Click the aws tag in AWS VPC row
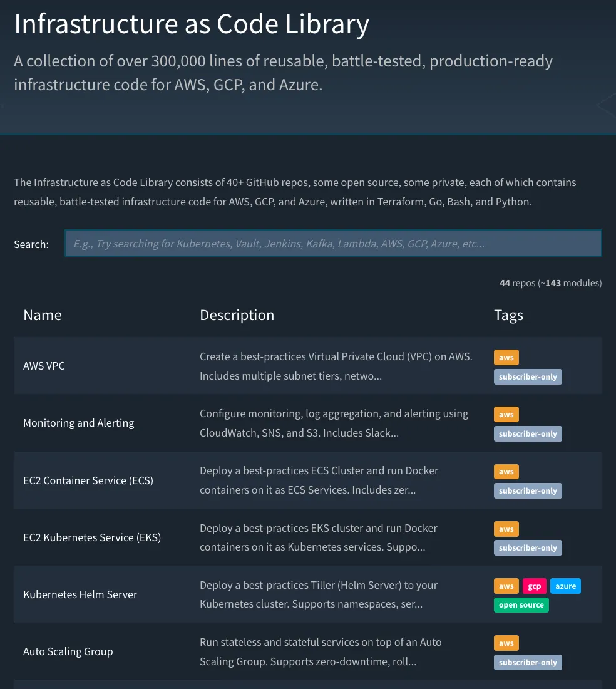This screenshot has height=689, width=616. click(506, 357)
